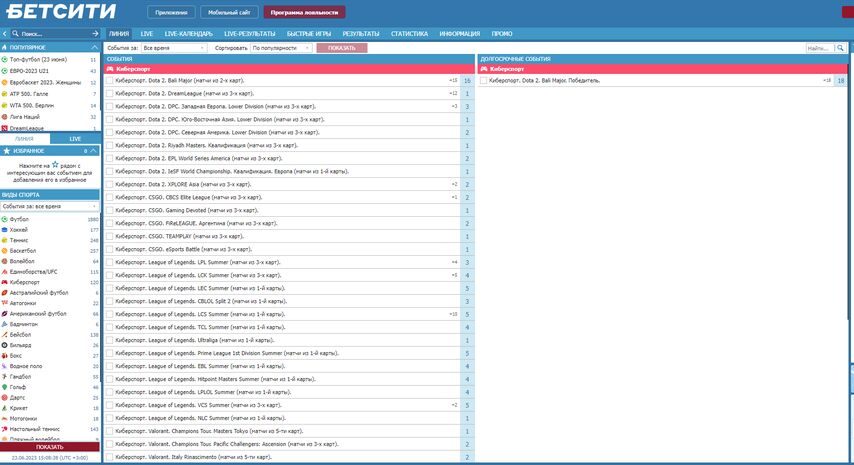Image resolution: width=854 pixels, height=465 pixels.
Task: Open the СТАТИСТИКА tab
Action: [x=409, y=34]
